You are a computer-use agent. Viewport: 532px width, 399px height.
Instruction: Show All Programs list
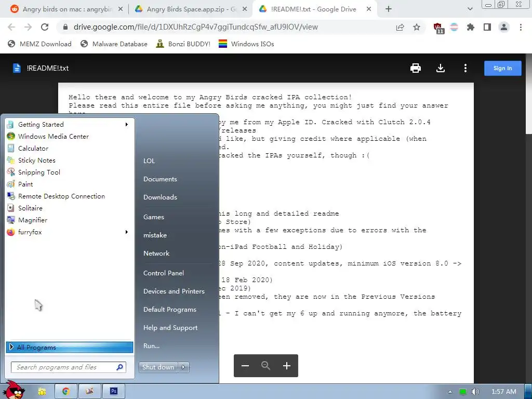pos(69,347)
